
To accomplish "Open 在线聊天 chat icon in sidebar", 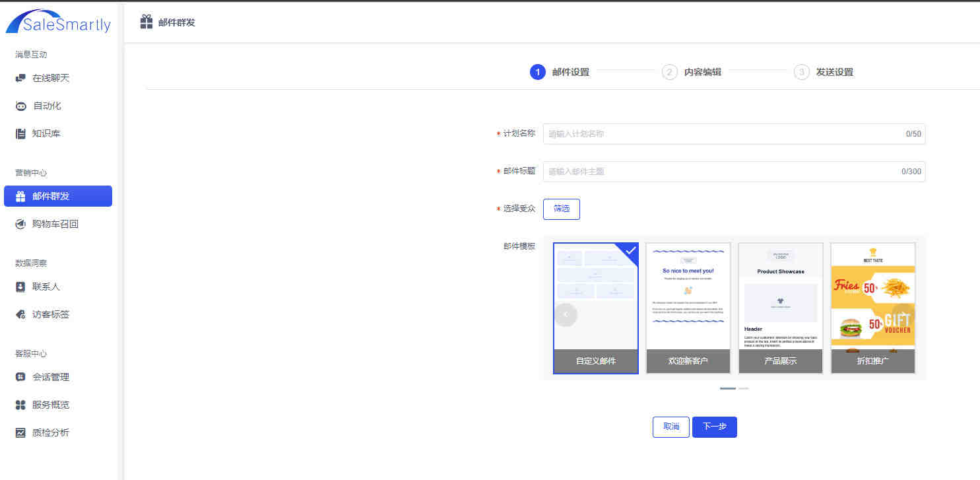I will [x=20, y=78].
